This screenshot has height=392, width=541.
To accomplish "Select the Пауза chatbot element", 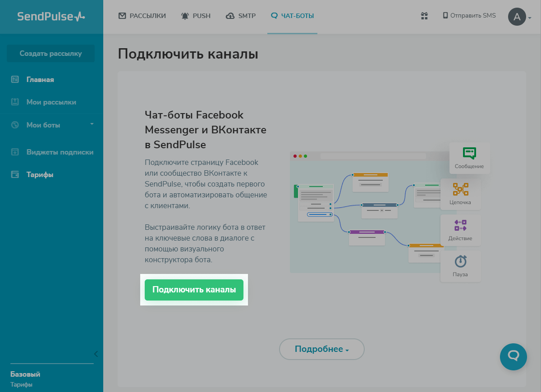I will click(461, 266).
